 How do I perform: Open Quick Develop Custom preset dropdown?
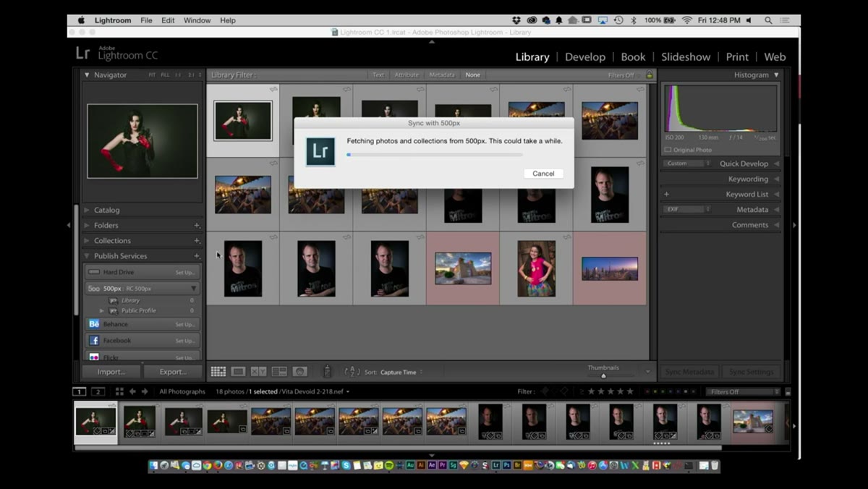pyautogui.click(x=688, y=163)
